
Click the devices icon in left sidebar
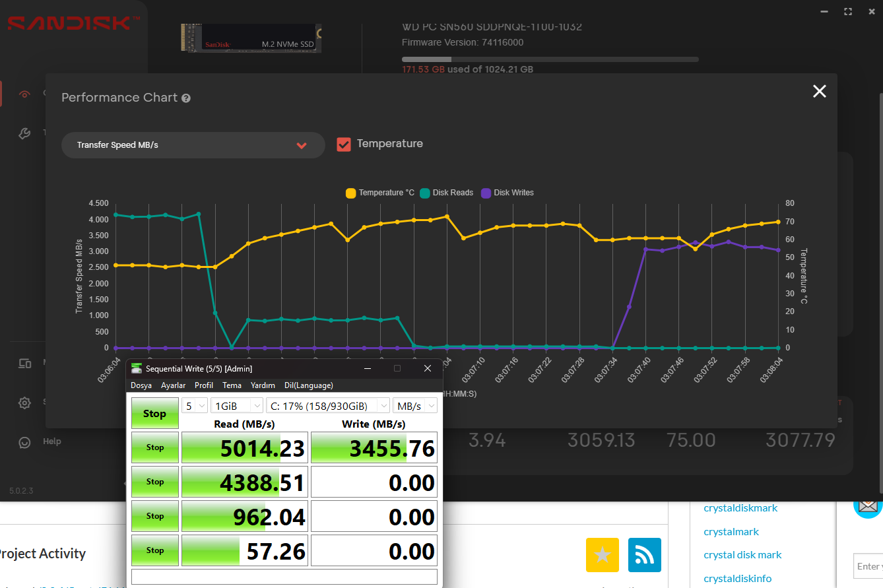(x=24, y=363)
